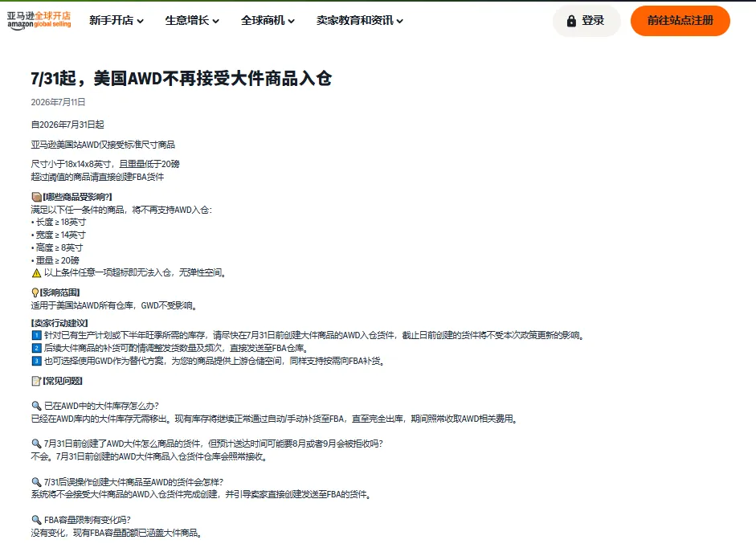Click the box icon beside 哪些商品受影响
Viewport: 756px width, 552px height.
[36, 197]
